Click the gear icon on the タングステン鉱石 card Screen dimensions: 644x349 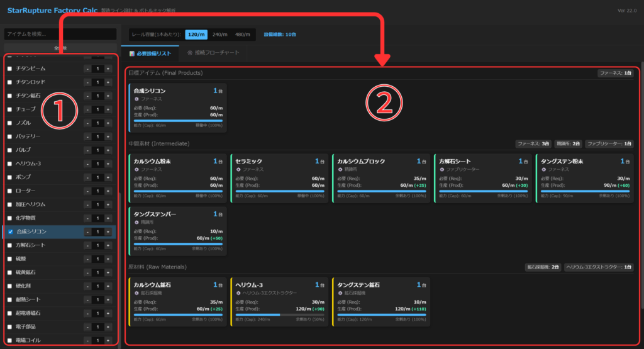click(x=340, y=293)
